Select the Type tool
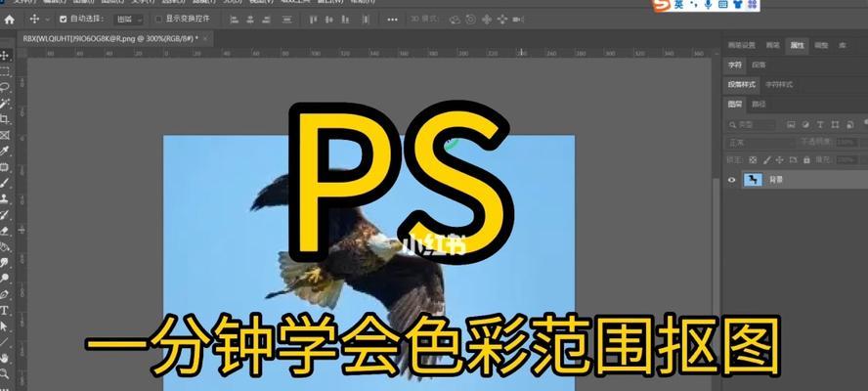 point(5,310)
